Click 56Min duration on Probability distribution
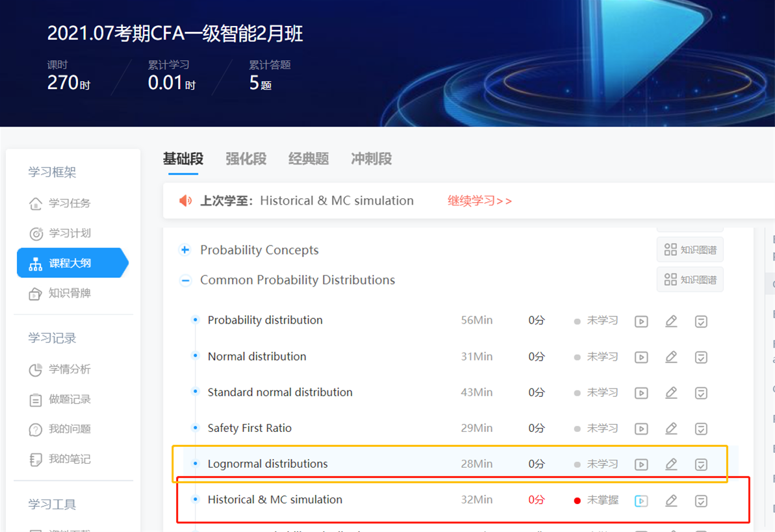The image size is (775, 532). click(x=476, y=320)
